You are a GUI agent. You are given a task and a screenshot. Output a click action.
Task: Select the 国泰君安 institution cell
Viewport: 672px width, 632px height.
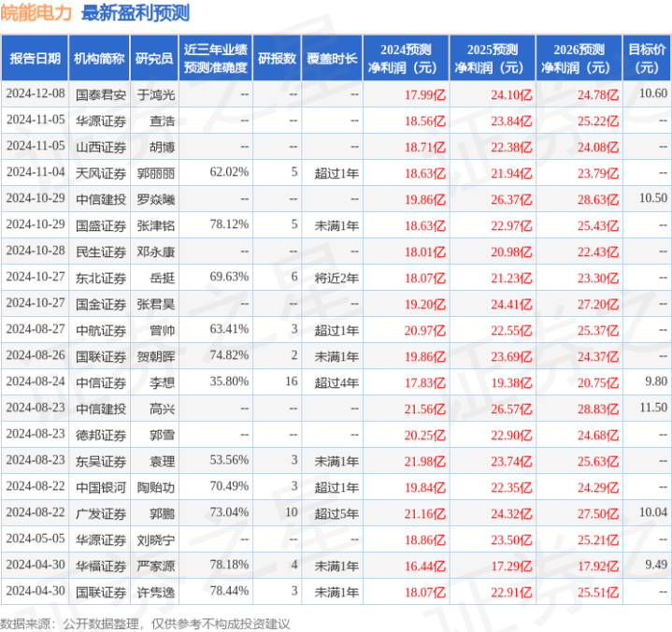pyautogui.click(x=101, y=94)
